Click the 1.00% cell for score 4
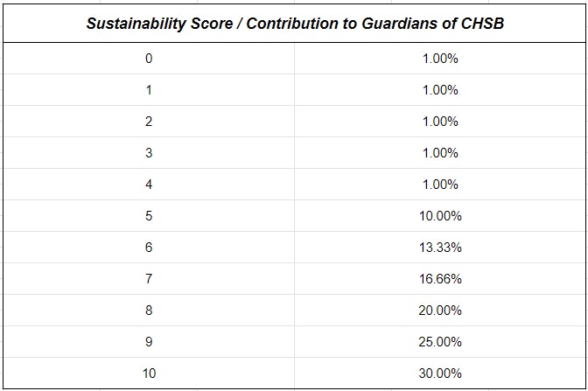 pos(441,185)
